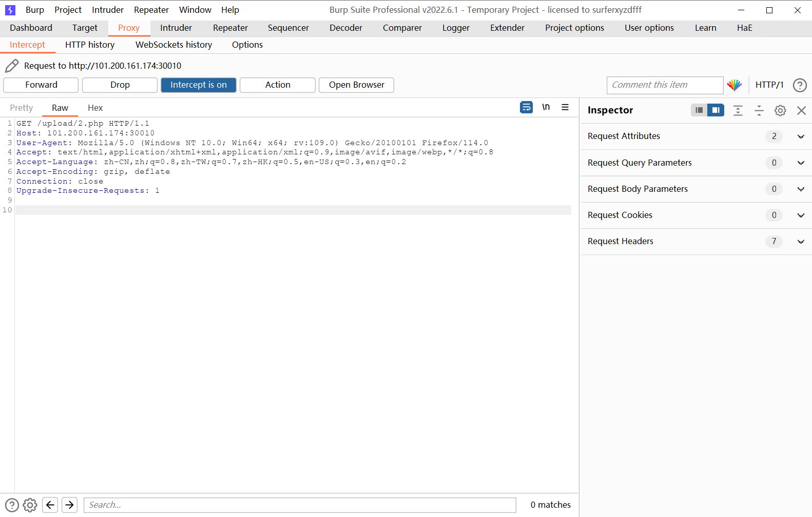Switch to Intruder tool tab
This screenshot has width=812, height=517.
[x=176, y=28]
